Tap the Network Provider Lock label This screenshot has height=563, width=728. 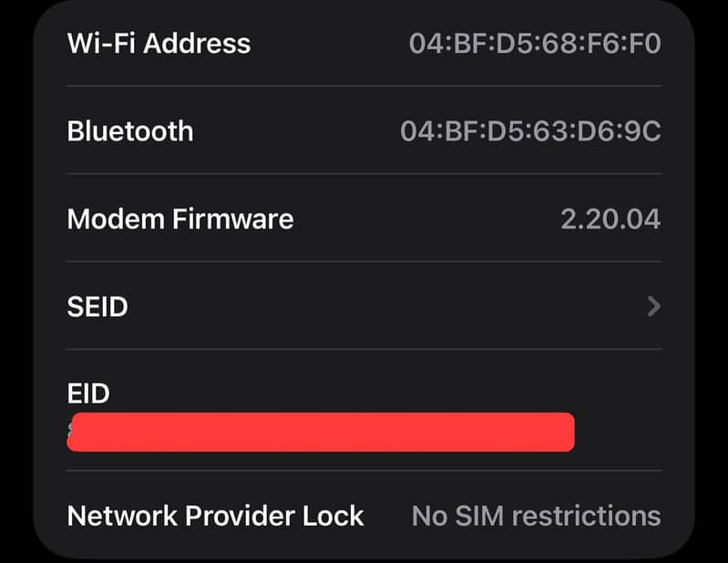[x=216, y=516]
